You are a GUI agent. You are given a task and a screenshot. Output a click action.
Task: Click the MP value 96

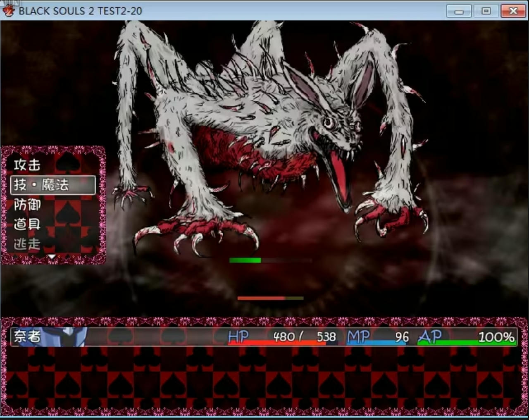[402, 337]
